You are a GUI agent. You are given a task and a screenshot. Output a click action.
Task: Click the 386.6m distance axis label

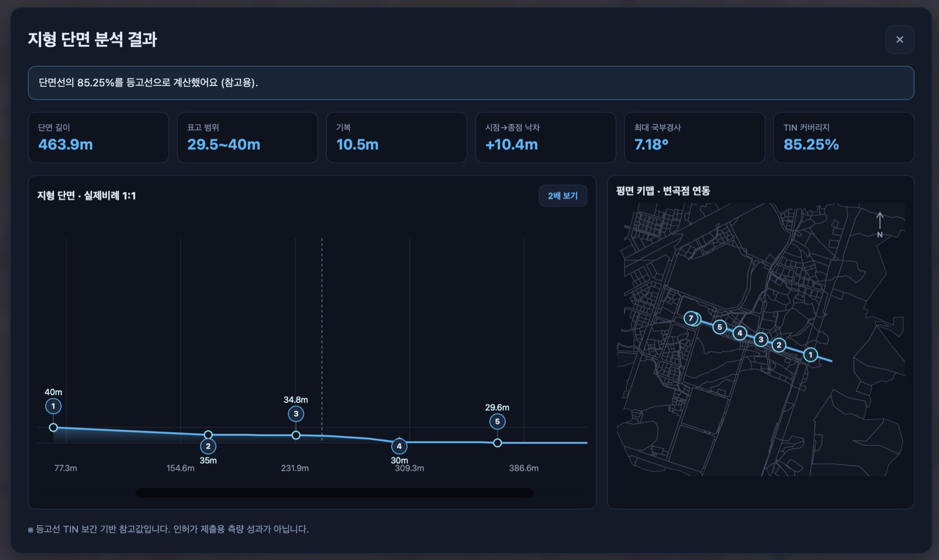click(523, 469)
